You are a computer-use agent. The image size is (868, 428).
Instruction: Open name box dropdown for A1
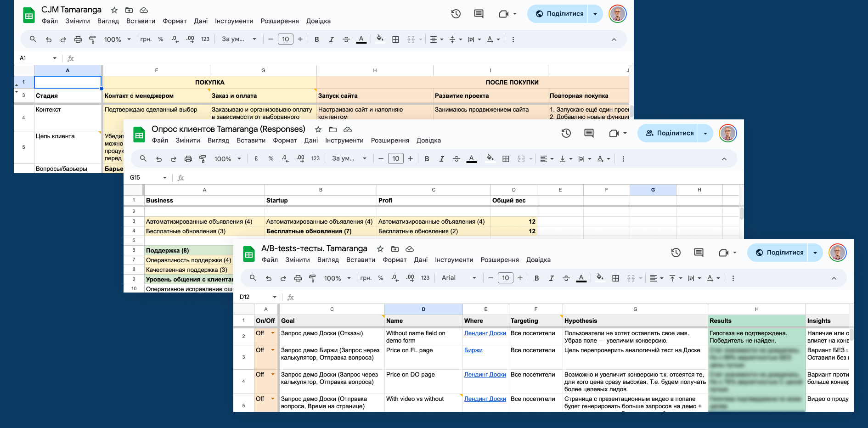55,58
